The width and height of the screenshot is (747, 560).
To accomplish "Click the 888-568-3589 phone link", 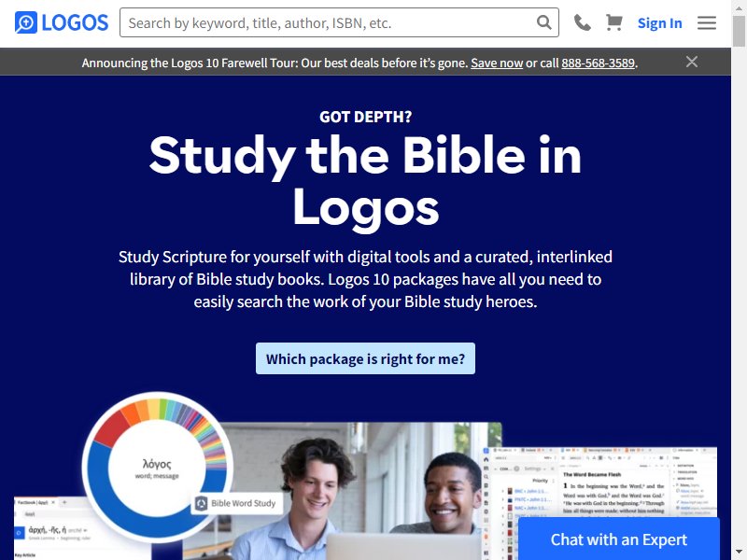I will 598,63.
